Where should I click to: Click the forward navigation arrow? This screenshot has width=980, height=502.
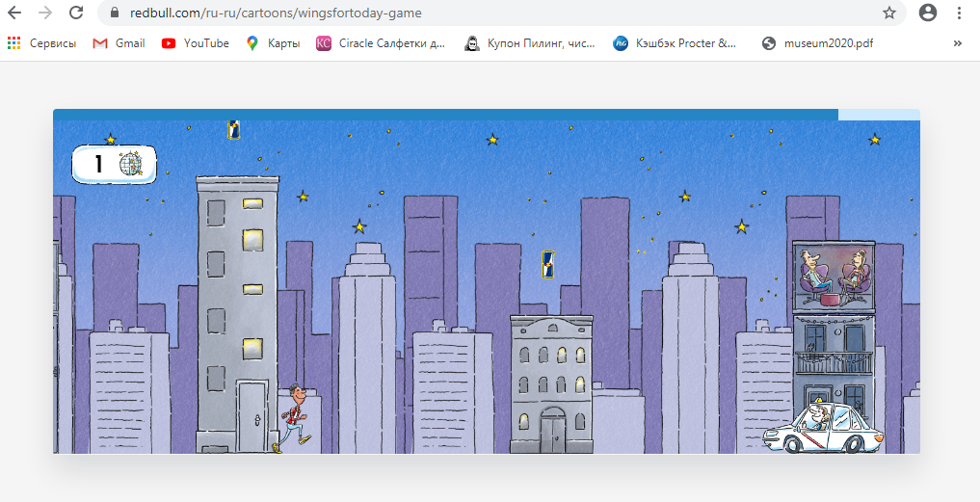(x=45, y=13)
